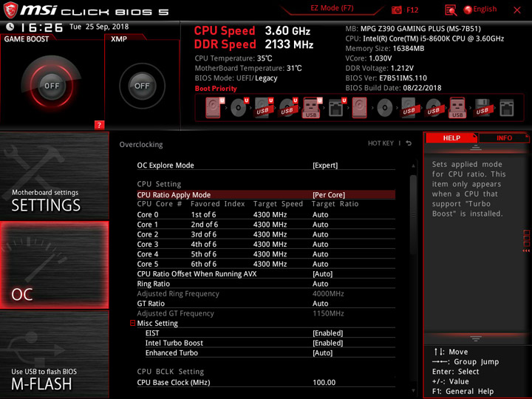Image resolution: width=532 pixels, height=399 pixels.
Task: Select Core 4 Target Ratio Auto field
Action: (x=320, y=254)
